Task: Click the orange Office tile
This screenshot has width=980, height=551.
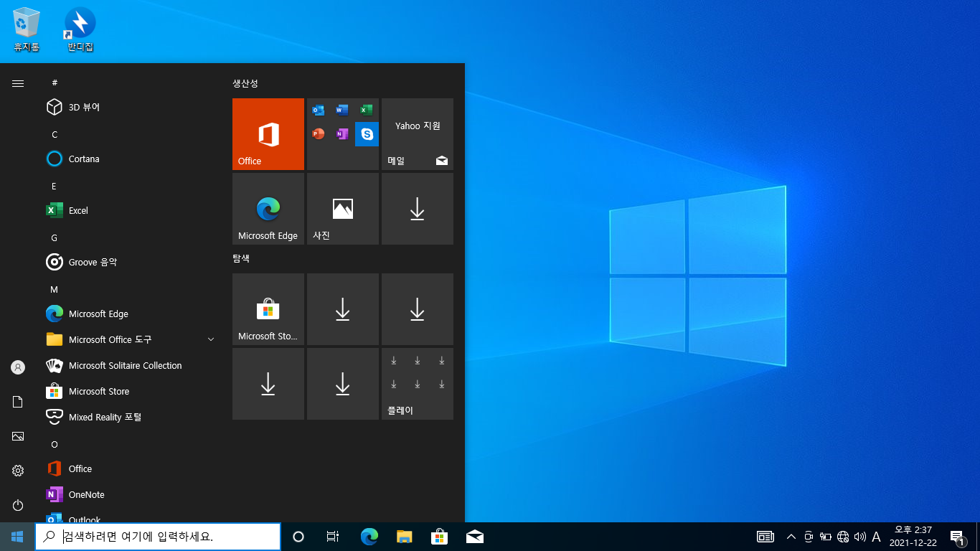Action: coord(268,134)
